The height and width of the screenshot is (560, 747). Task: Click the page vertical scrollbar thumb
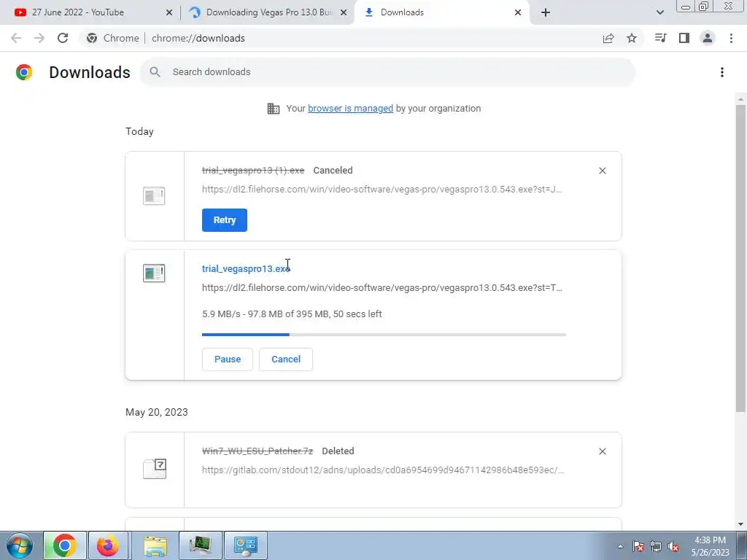click(740, 257)
